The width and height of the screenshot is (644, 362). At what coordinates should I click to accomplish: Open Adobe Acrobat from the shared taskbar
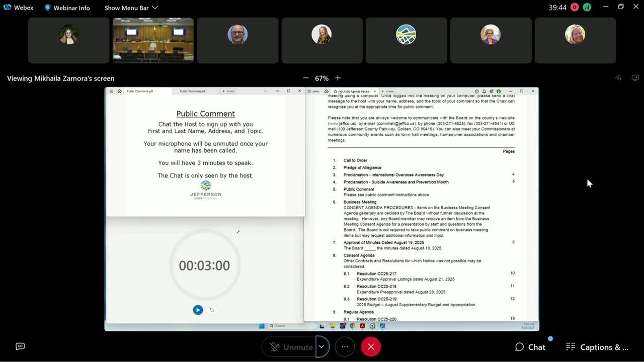pyautogui.click(x=362, y=326)
